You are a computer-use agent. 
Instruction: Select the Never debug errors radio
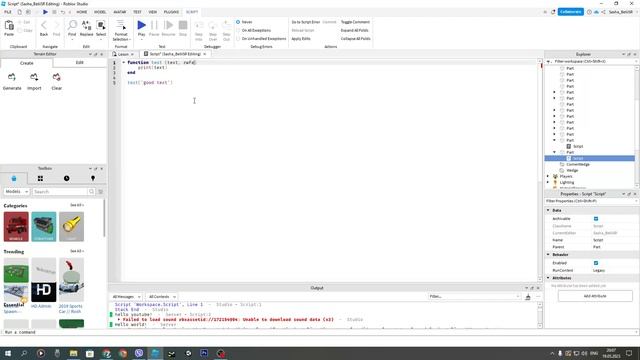[x=238, y=22]
